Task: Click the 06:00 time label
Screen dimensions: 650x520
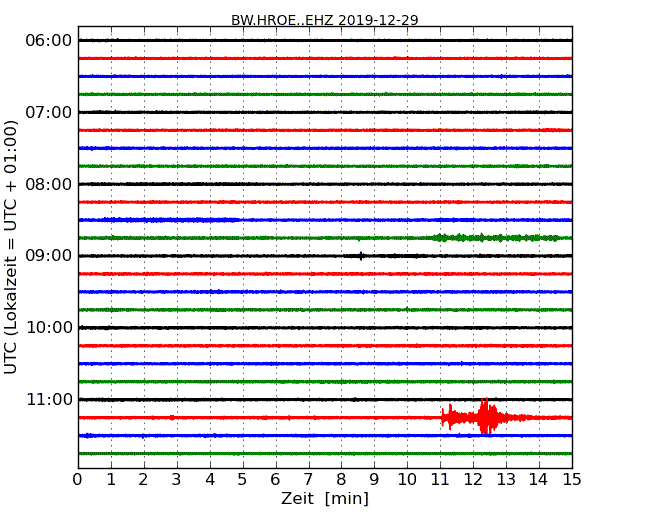Action: (x=49, y=40)
